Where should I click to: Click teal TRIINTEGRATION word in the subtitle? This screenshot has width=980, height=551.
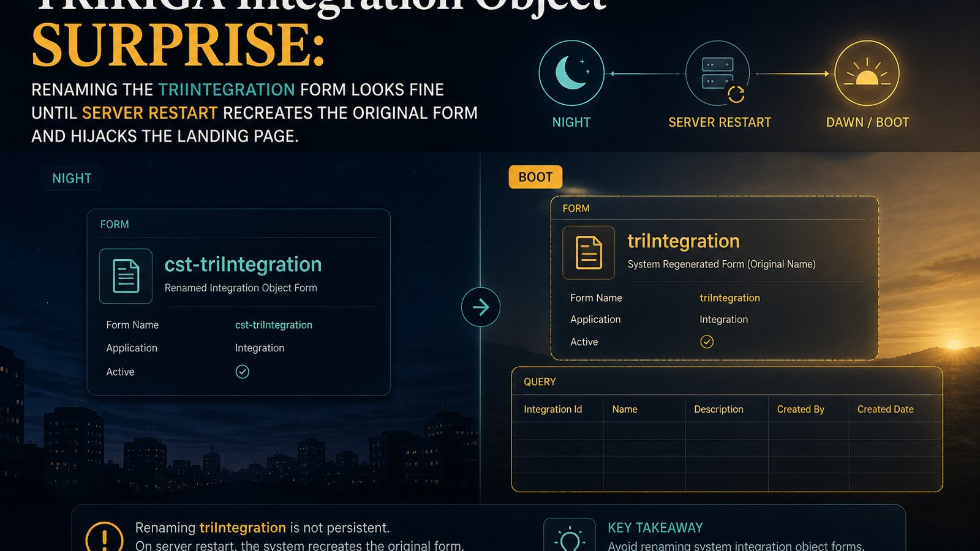[x=227, y=89]
